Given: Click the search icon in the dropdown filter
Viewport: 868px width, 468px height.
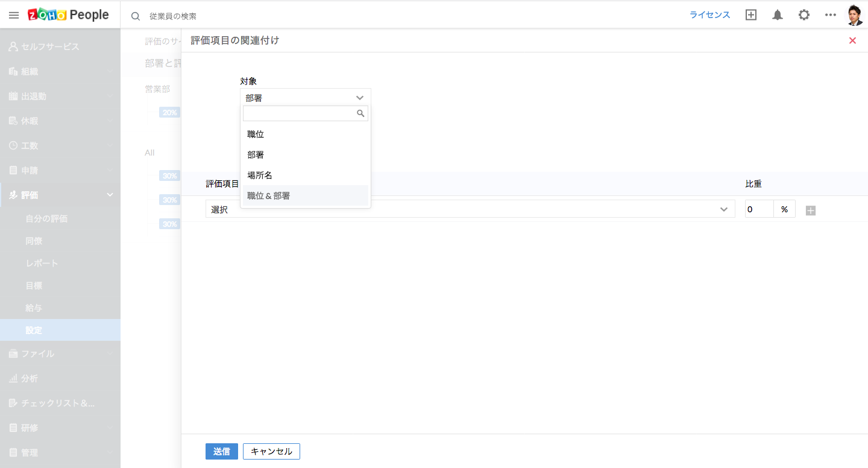Looking at the screenshot, I should pos(360,113).
